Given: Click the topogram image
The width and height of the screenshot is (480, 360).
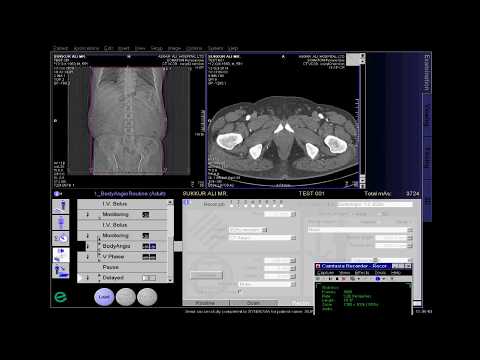Looking at the screenshot, I should [128, 120].
